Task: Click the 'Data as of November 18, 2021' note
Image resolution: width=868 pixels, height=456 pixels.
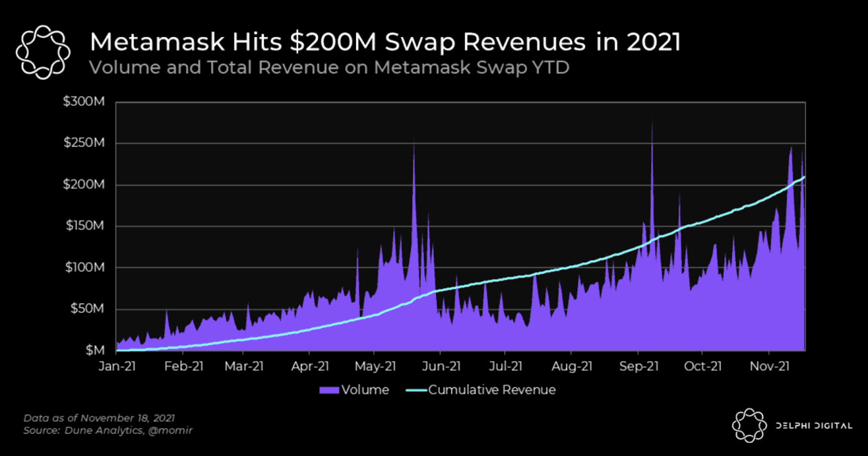Action: [99, 418]
